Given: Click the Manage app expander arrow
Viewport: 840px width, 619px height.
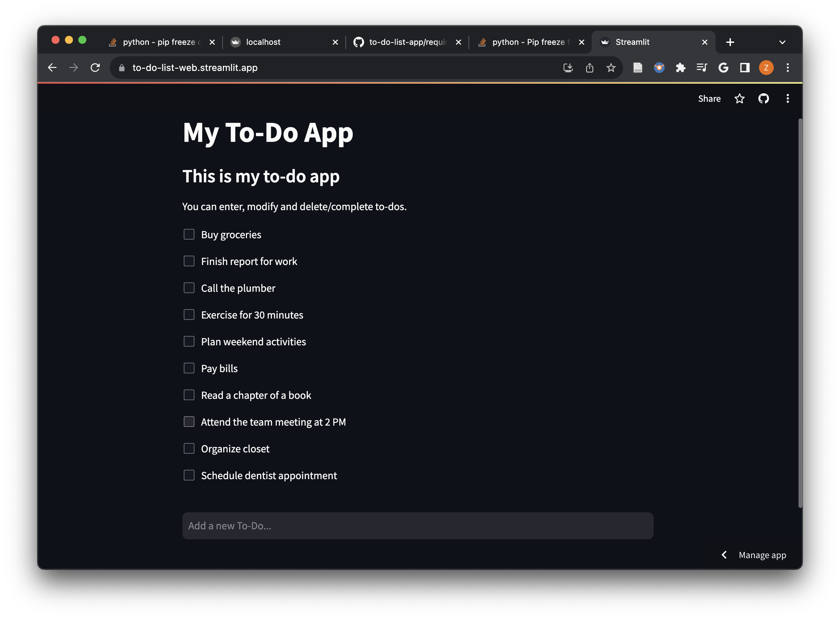Looking at the screenshot, I should (725, 555).
